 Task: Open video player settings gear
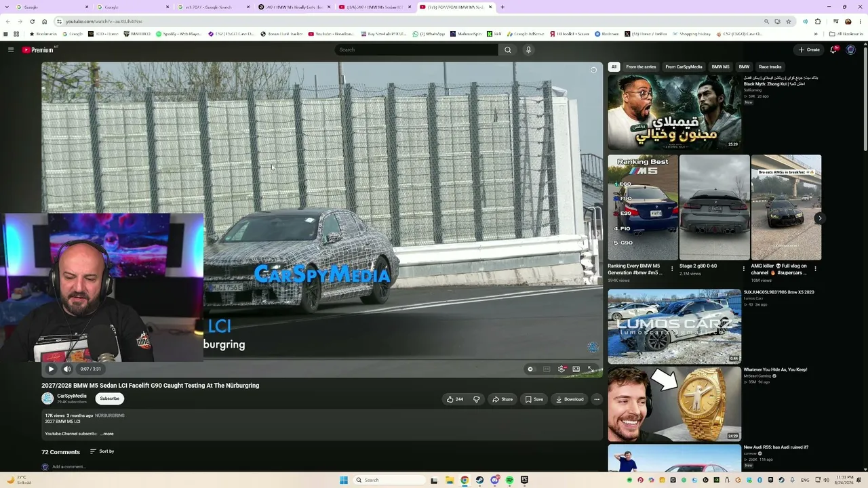pos(561,369)
